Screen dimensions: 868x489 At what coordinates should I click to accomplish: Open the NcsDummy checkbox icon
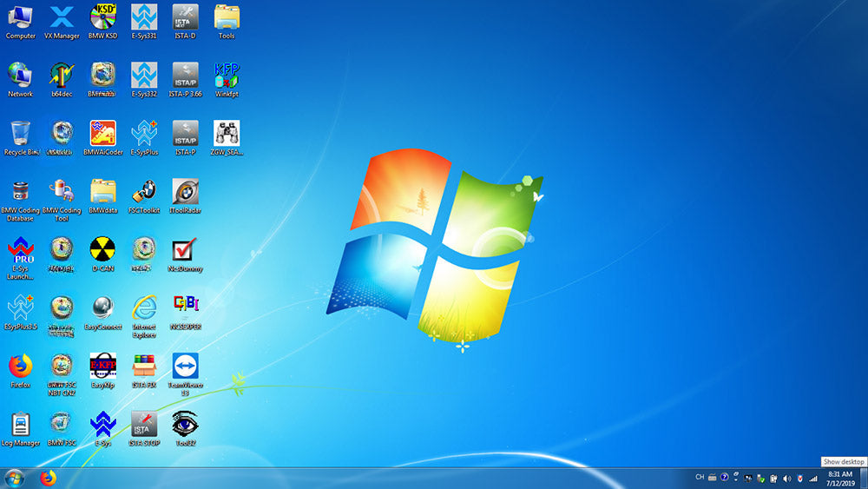coord(185,251)
